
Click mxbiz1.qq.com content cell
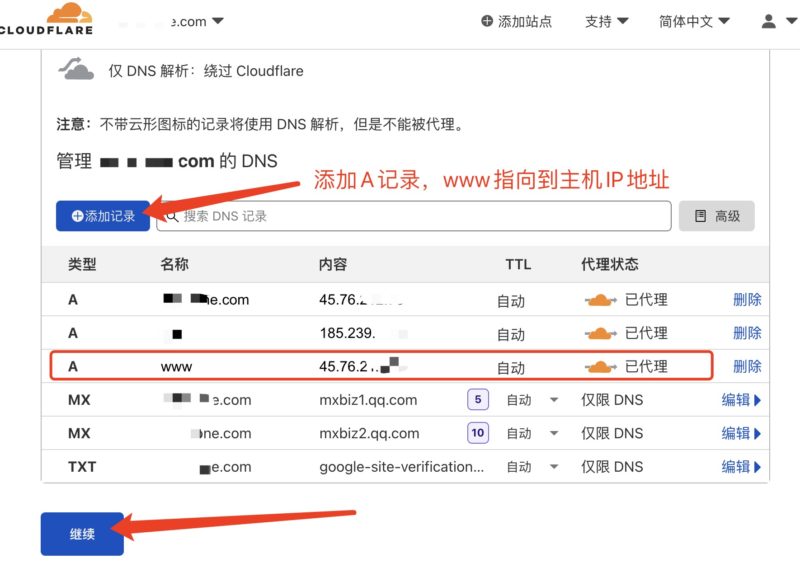pyautogui.click(x=368, y=400)
